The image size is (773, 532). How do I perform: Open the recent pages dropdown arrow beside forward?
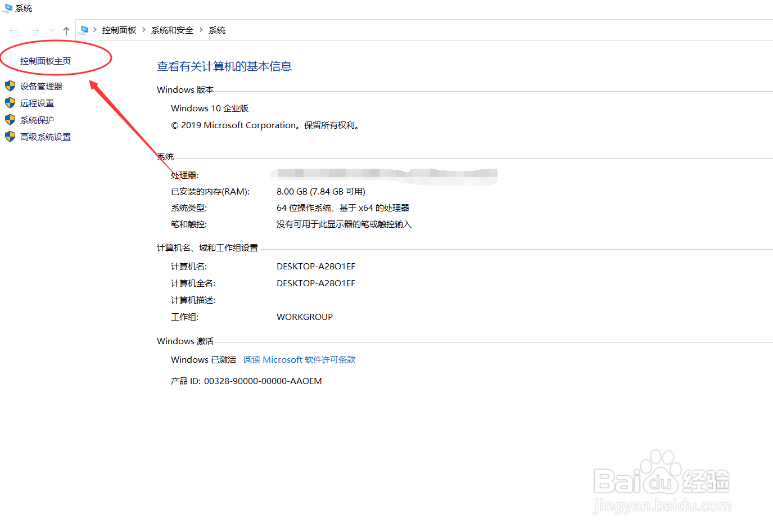(x=51, y=30)
